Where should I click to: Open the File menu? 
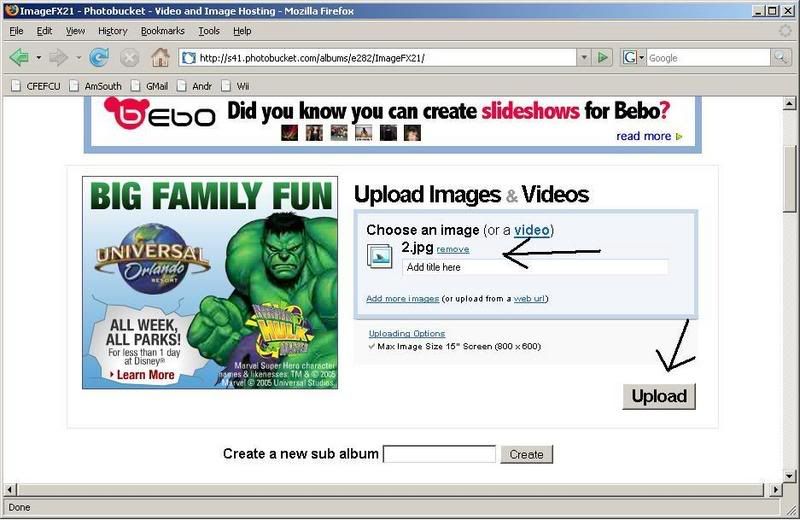click(16, 31)
